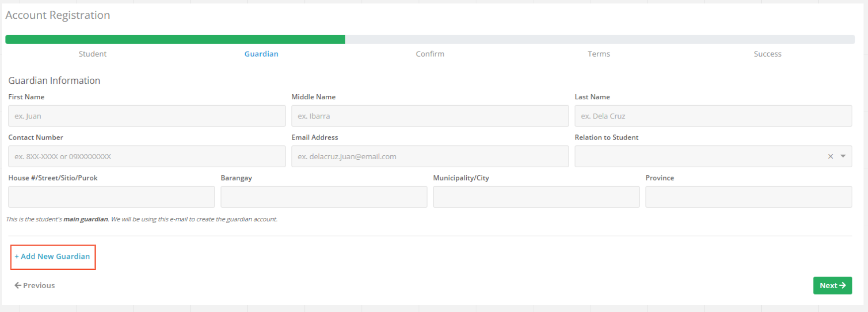Focus the House #/Street/Sitio/Purok field
This screenshot has width=868, height=312.
point(111,197)
